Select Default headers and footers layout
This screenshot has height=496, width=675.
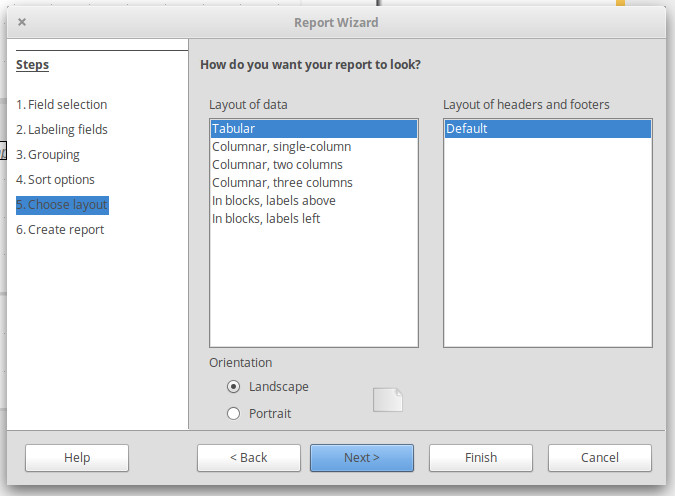click(467, 129)
